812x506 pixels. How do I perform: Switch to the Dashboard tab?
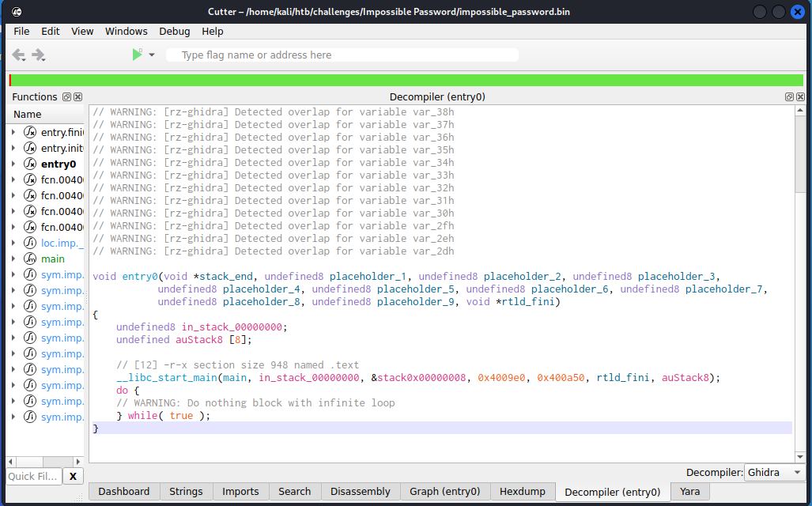pyautogui.click(x=124, y=492)
